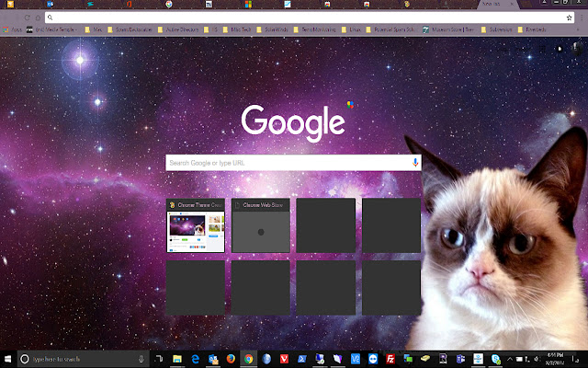
Task: Click the Cortana microphone in taskbar search
Action: [x=141, y=360]
